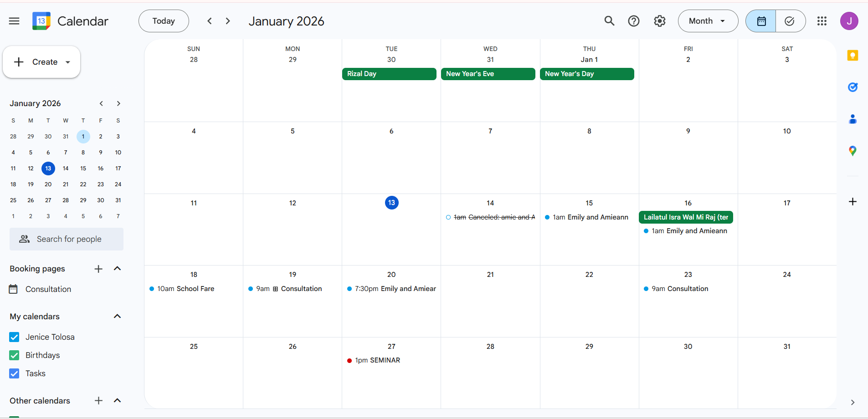This screenshot has height=419, width=868.
Task: Open the account avatar J
Action: [849, 21]
